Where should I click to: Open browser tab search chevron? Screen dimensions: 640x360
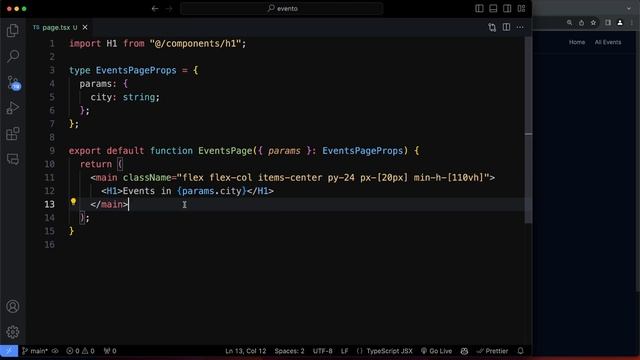tap(629, 8)
